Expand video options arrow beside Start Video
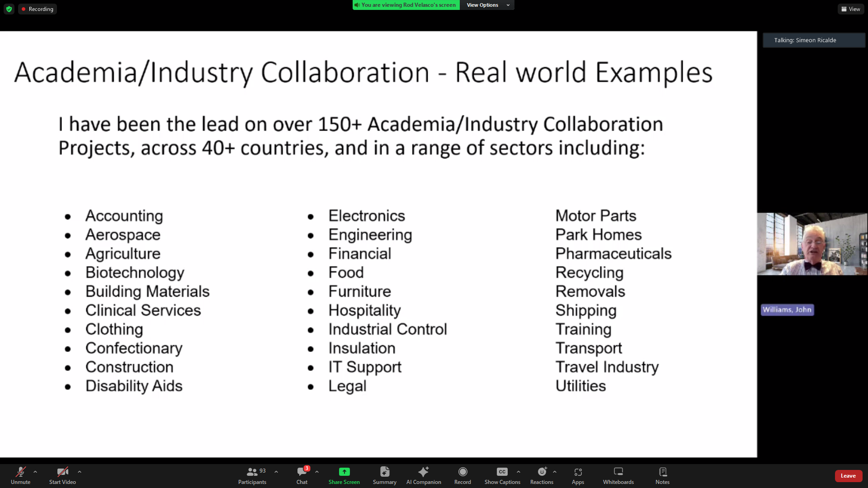This screenshot has height=488, width=868. coord(80,472)
